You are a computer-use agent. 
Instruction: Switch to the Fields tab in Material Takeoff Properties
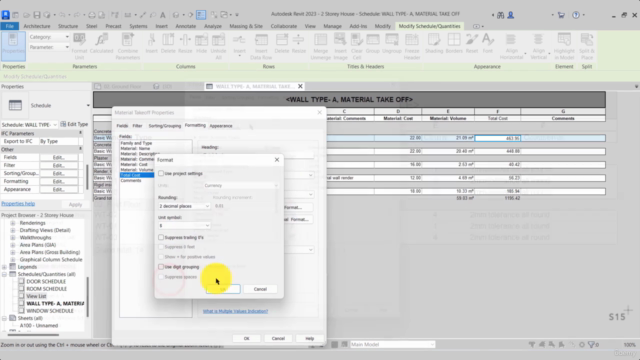pyautogui.click(x=122, y=126)
